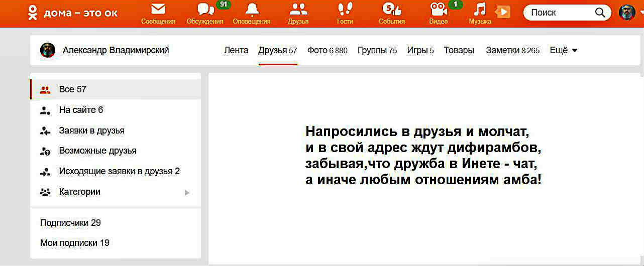Click the orange play button next to Музыка
This screenshot has width=644, height=266.
pyautogui.click(x=503, y=12)
